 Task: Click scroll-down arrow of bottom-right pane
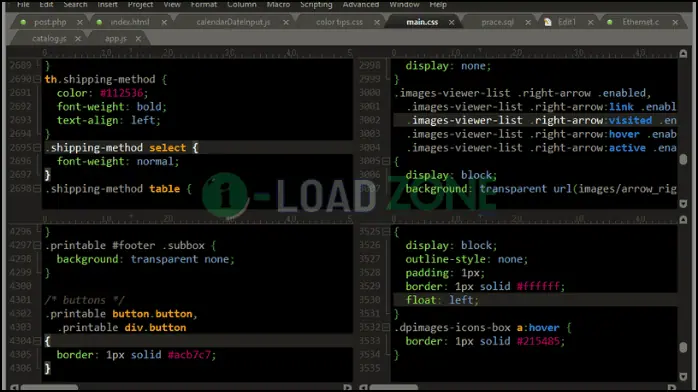tap(683, 377)
